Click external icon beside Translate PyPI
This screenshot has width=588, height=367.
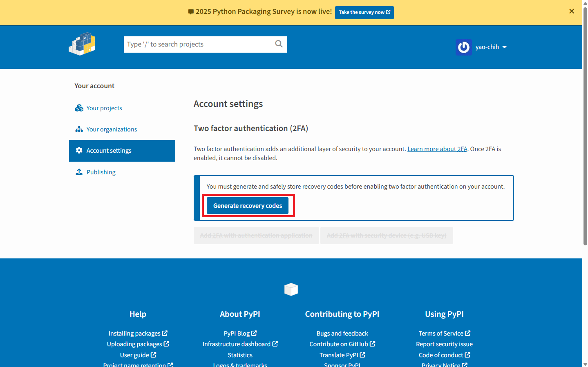pos(362,355)
